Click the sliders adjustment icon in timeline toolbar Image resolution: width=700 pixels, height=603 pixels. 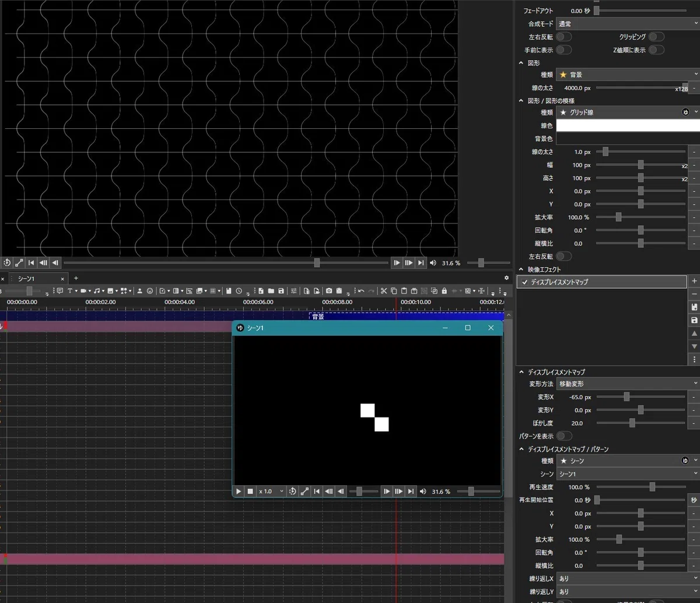point(293,290)
